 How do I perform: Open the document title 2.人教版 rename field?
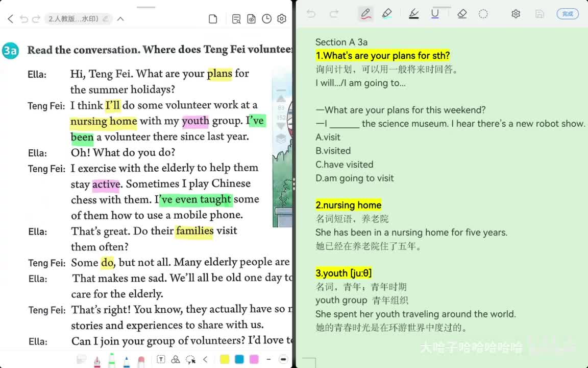tap(79, 19)
